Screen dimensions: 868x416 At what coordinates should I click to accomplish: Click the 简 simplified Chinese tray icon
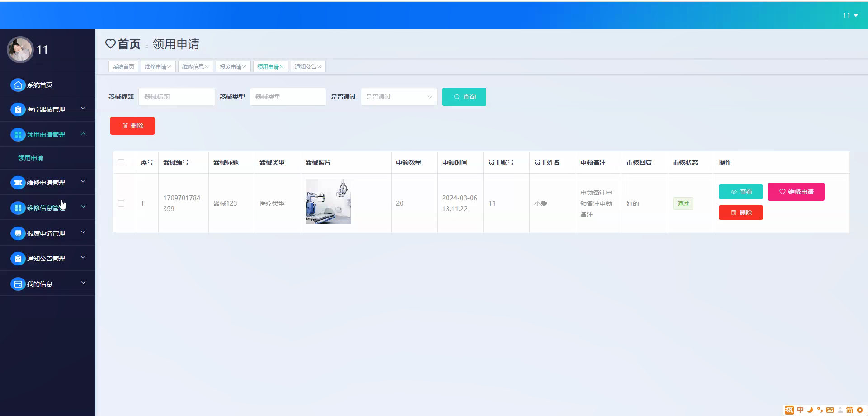849,410
